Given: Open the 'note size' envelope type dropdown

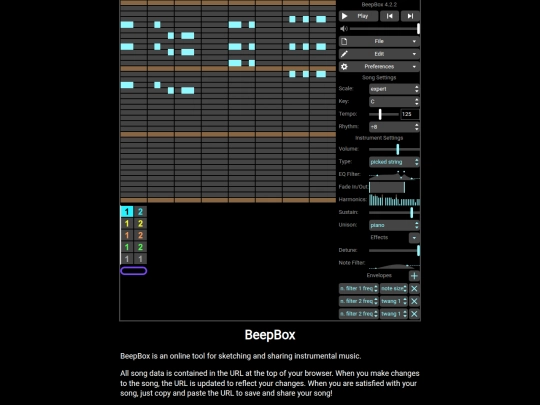Looking at the screenshot, I should click(x=394, y=289).
